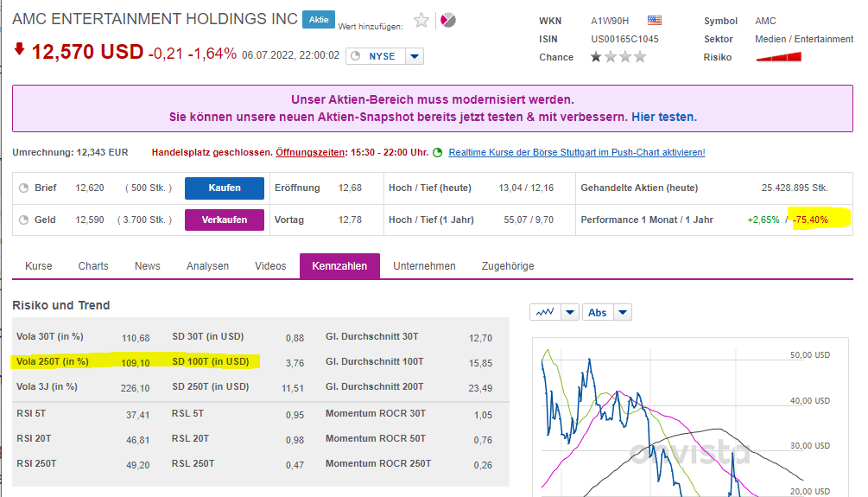Click the green realtime push clock icon

point(437,152)
